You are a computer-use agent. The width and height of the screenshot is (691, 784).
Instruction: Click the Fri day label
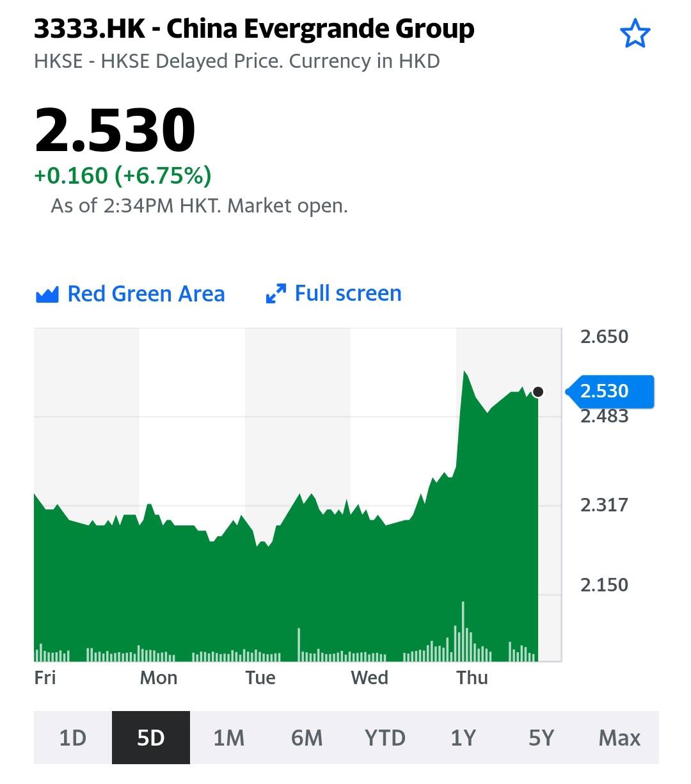45,678
